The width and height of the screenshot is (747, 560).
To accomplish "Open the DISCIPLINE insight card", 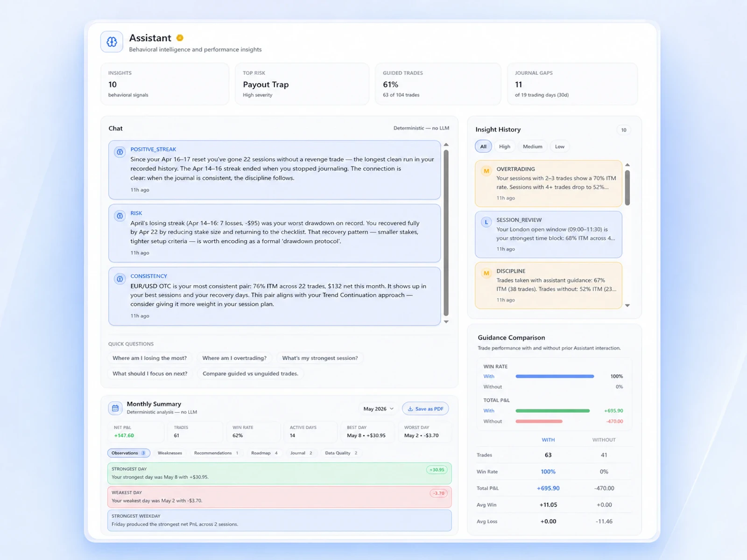I will coord(549,285).
